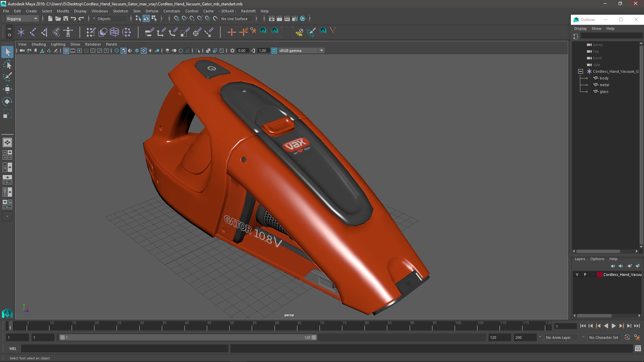
Task: Open the Redshift menu
Action: point(248,11)
